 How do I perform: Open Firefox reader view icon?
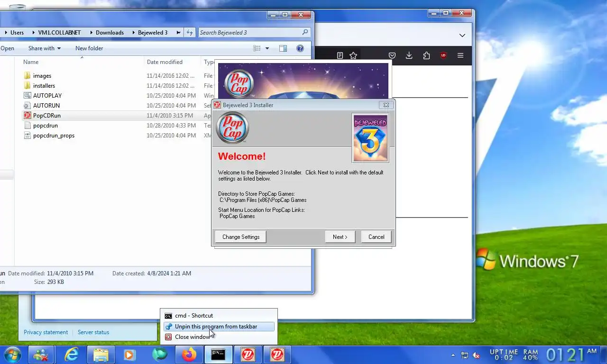(x=340, y=55)
